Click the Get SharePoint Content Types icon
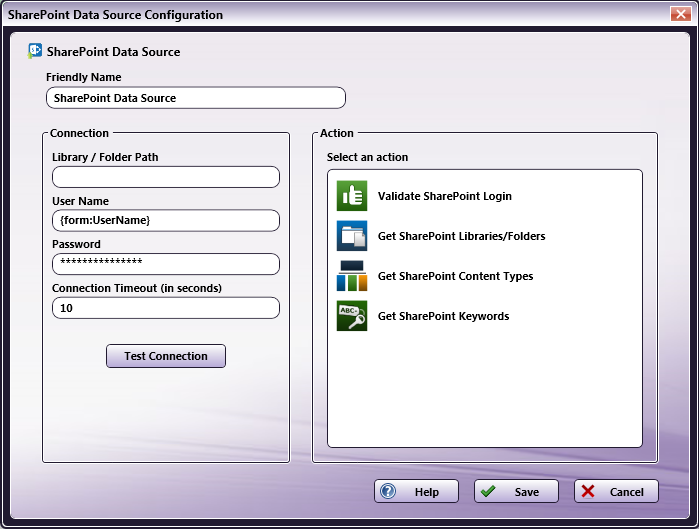The width and height of the screenshot is (699, 529). (352, 276)
